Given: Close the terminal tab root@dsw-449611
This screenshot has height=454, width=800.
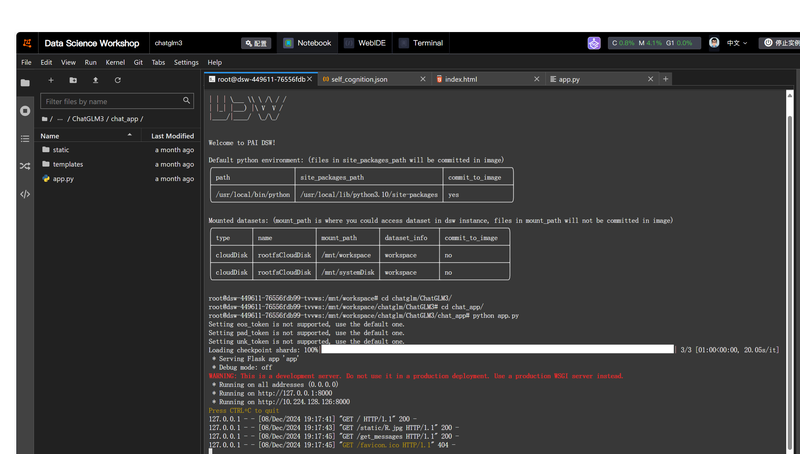Looking at the screenshot, I should [310, 79].
